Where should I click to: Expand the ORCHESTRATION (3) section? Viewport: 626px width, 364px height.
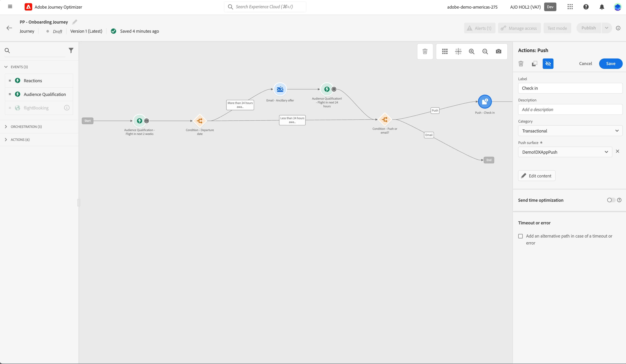point(6,127)
